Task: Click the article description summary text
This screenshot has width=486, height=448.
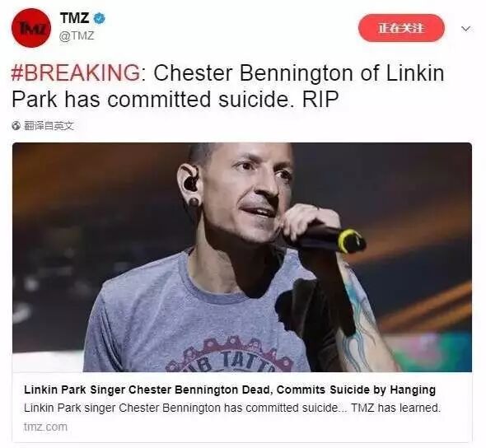Action: 232,408
